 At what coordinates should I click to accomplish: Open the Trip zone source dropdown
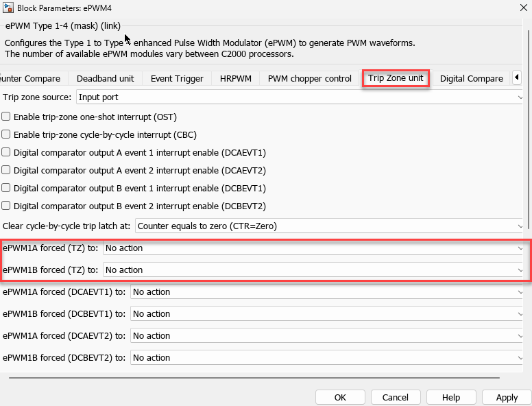coord(300,97)
